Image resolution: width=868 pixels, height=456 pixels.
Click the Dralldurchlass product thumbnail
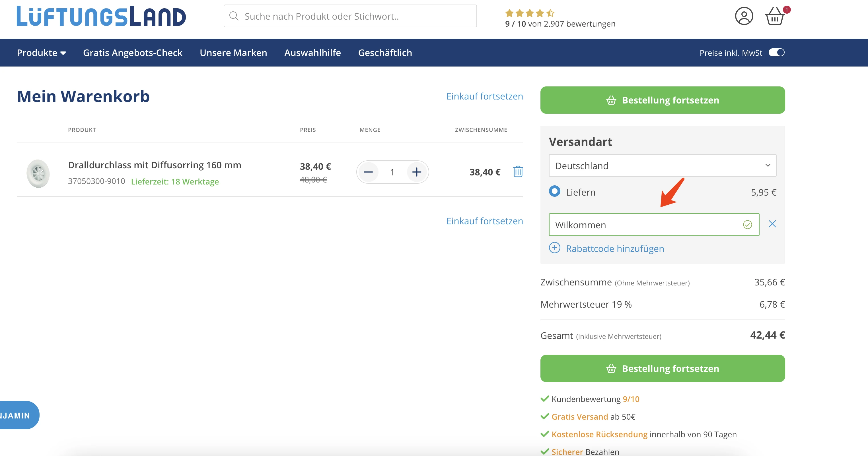pyautogui.click(x=38, y=173)
